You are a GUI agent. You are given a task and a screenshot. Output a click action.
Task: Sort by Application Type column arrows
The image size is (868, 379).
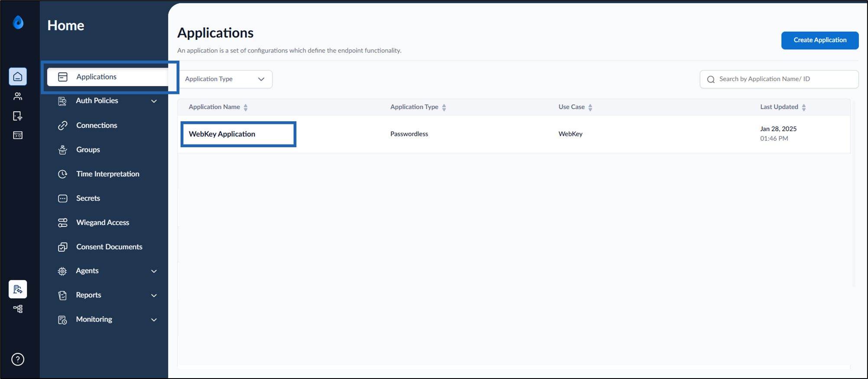pyautogui.click(x=444, y=107)
